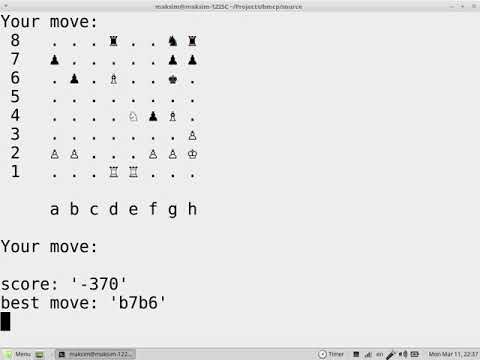Click the white pawn on f2

[x=153, y=154]
